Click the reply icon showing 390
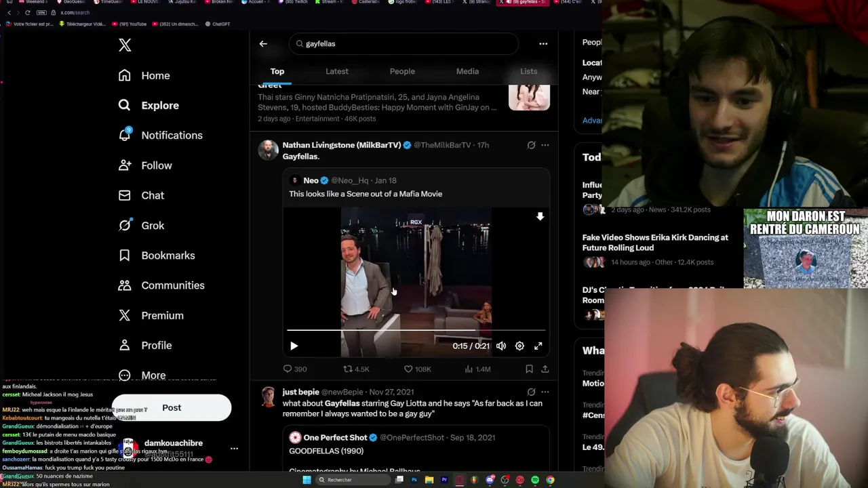This screenshot has width=868, height=488. (288, 369)
